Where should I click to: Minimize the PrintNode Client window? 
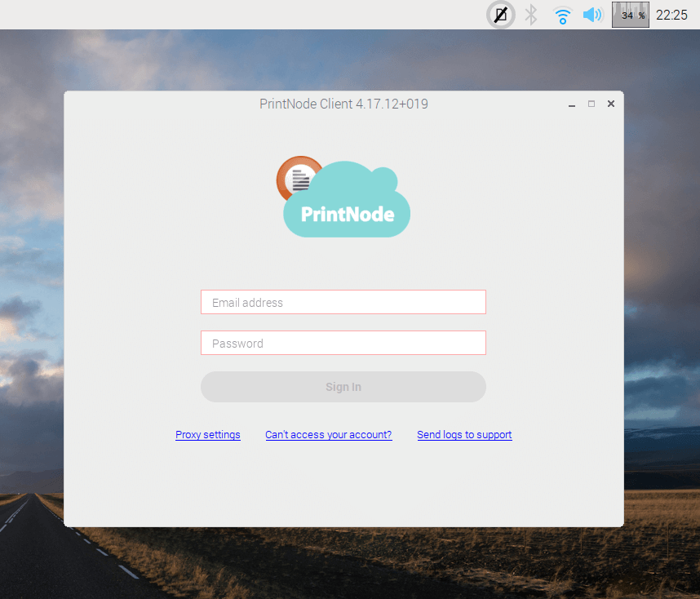(x=572, y=104)
